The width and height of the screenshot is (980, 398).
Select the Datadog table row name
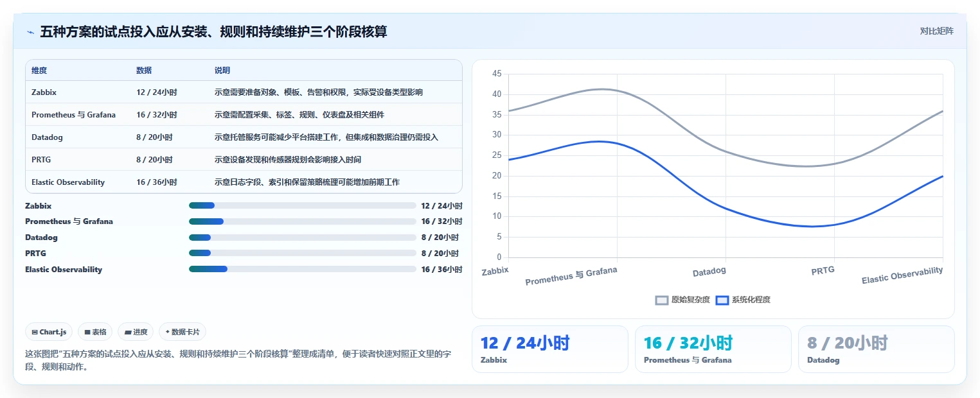47,137
